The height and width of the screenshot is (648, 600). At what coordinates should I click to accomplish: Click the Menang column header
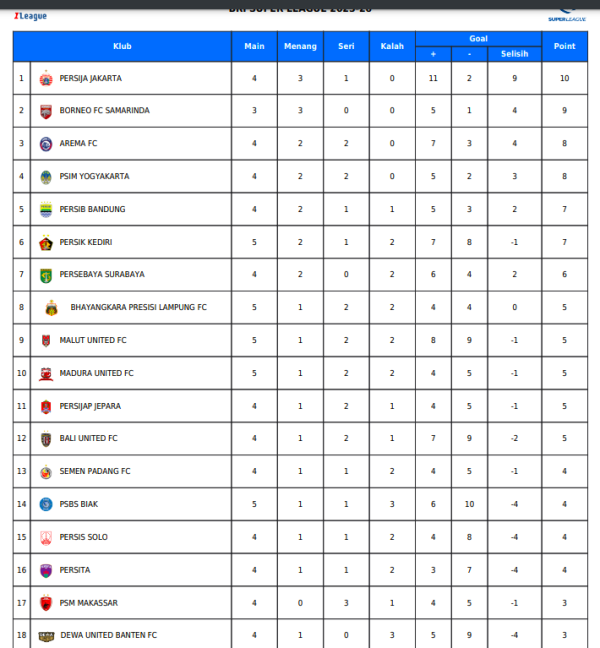300,46
